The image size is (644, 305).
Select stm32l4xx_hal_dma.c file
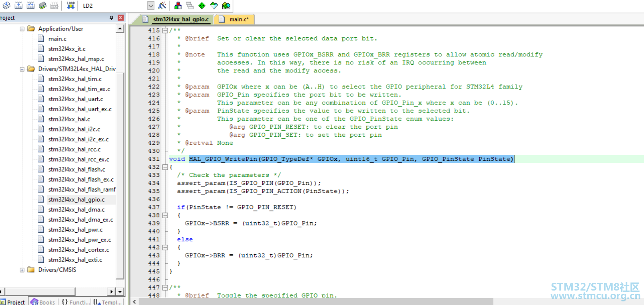[76, 210]
